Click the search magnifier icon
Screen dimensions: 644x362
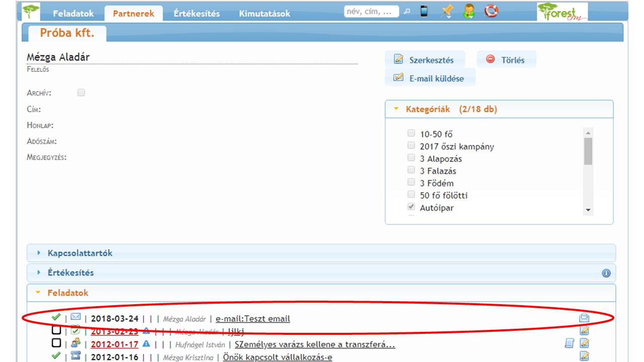[408, 12]
